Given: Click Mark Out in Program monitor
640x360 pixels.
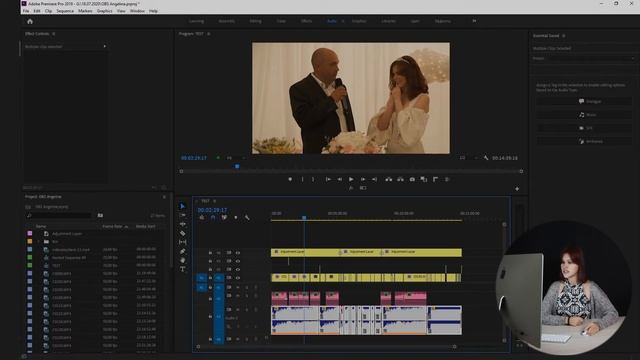Looking at the screenshot, I should [x=313, y=179].
